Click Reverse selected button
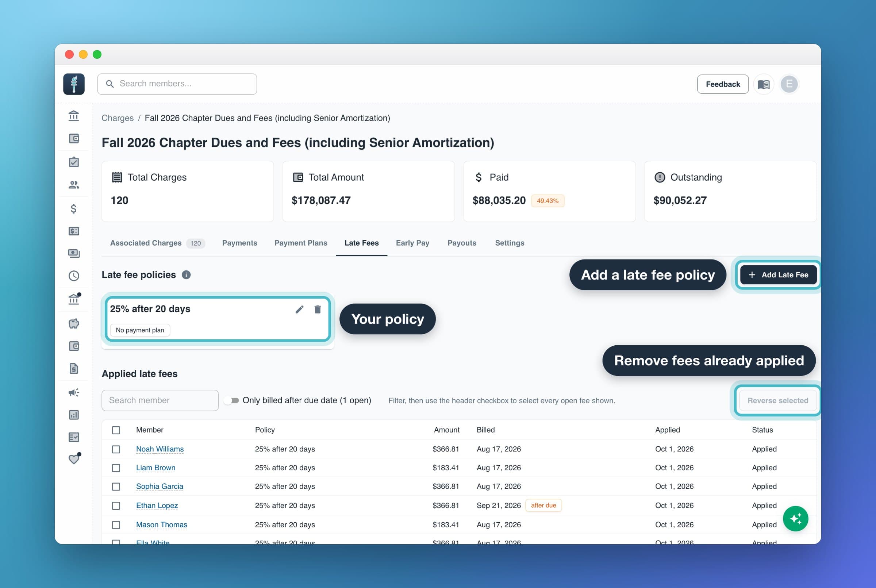Viewport: 876px width, 588px height. 777,400
